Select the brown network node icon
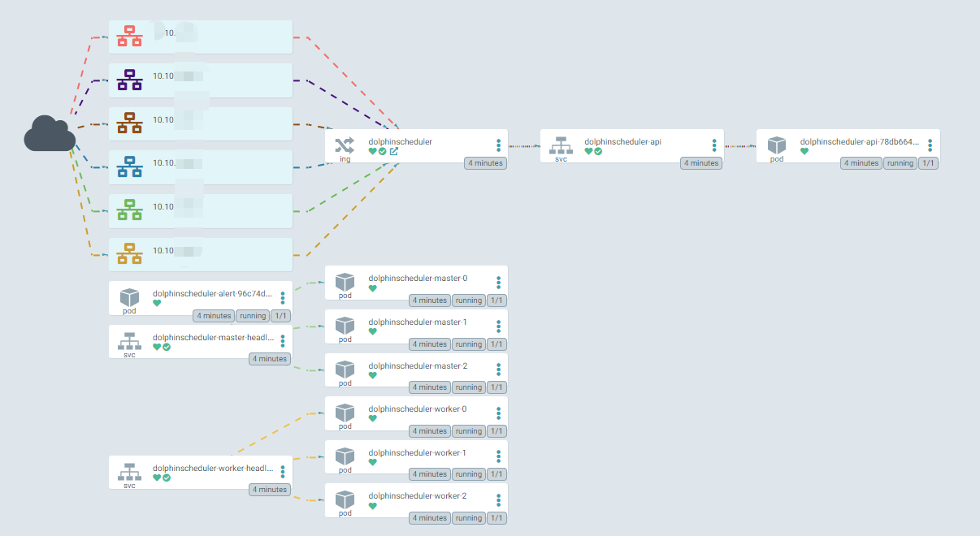Image resolution: width=980 pixels, height=536 pixels. [129, 123]
